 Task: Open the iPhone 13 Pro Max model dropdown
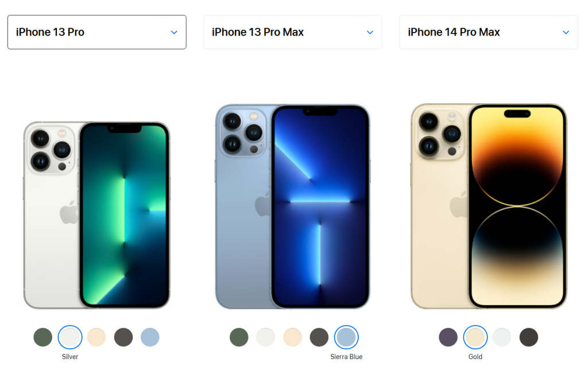pos(292,32)
